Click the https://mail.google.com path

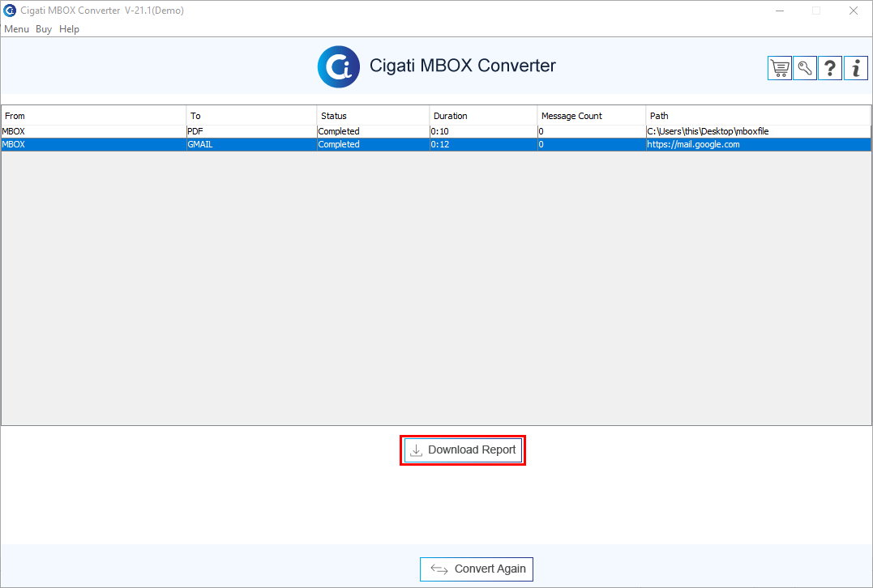click(693, 144)
